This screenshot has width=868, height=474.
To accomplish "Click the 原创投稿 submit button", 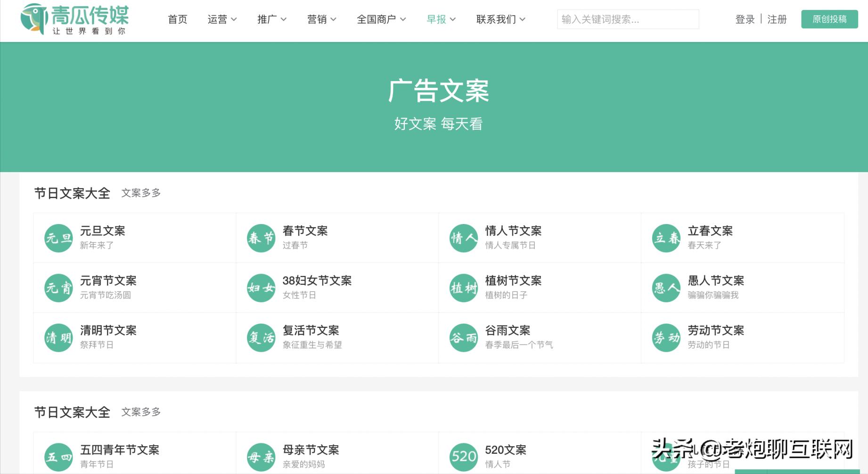I will [x=829, y=19].
